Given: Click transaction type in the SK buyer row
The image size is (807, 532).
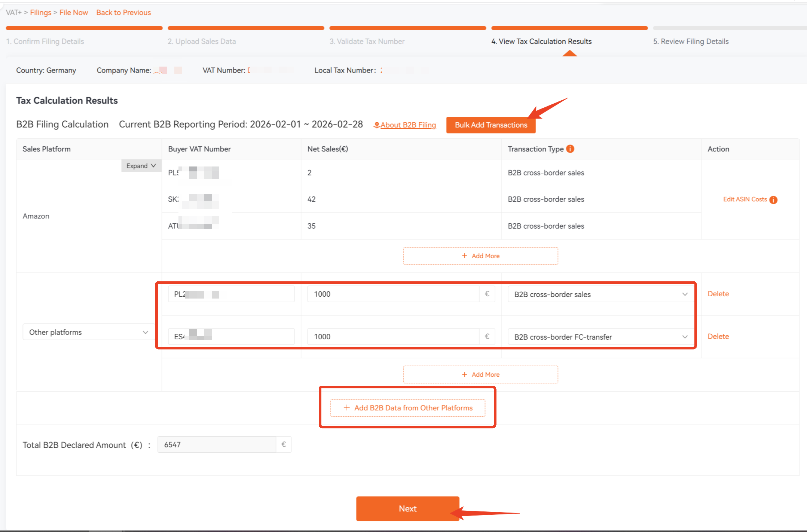Looking at the screenshot, I should click(546, 199).
